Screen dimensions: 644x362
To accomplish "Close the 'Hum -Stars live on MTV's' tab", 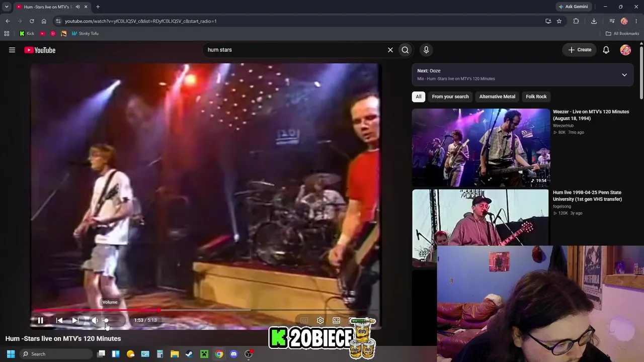I will [86, 7].
